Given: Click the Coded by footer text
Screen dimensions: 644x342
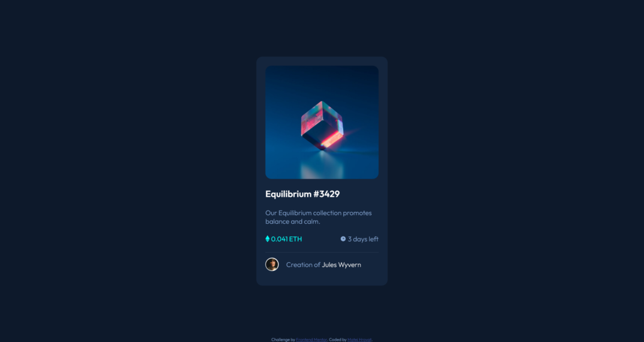Looking at the screenshot, I should [x=338, y=339].
